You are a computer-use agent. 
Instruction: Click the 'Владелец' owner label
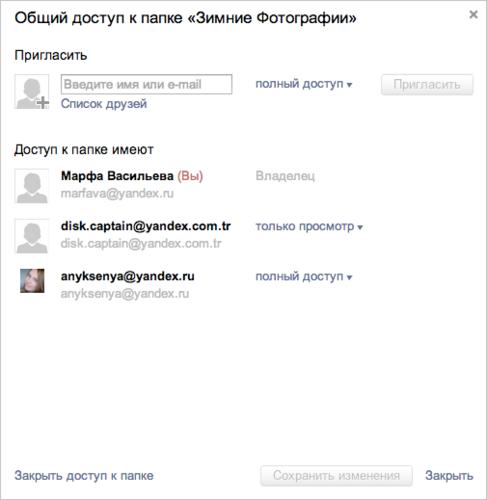coord(285,176)
